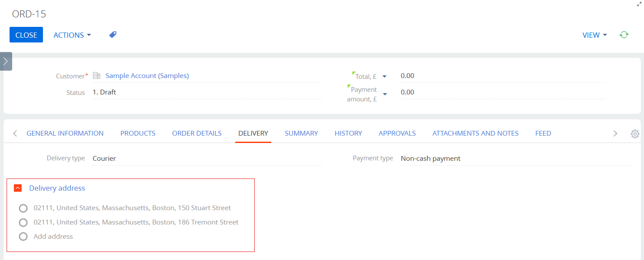Select the 186 Tremont Street address radio
The image size is (644, 260).
23,223
